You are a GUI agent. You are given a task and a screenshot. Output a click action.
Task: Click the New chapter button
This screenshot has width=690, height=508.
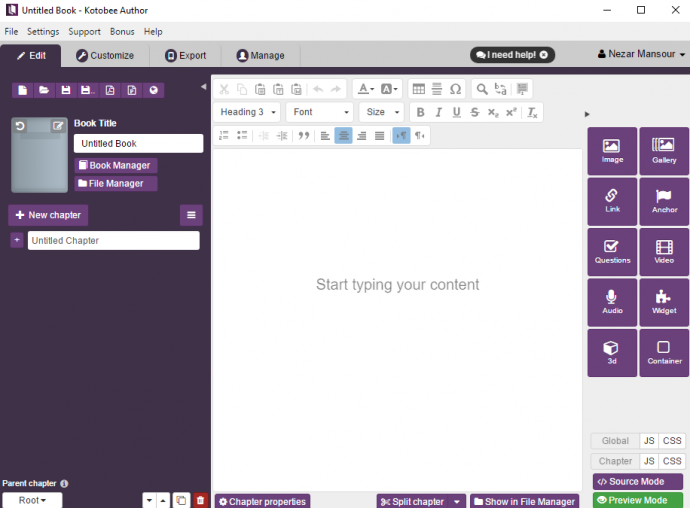pos(48,215)
